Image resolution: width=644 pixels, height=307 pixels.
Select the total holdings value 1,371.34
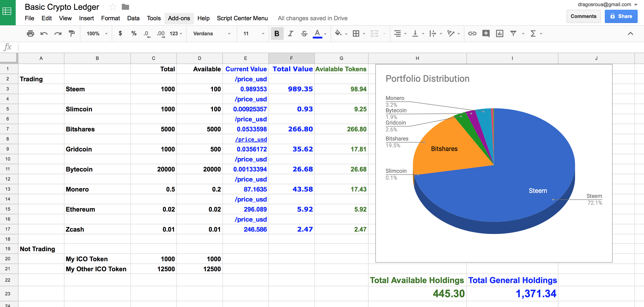(x=512, y=294)
